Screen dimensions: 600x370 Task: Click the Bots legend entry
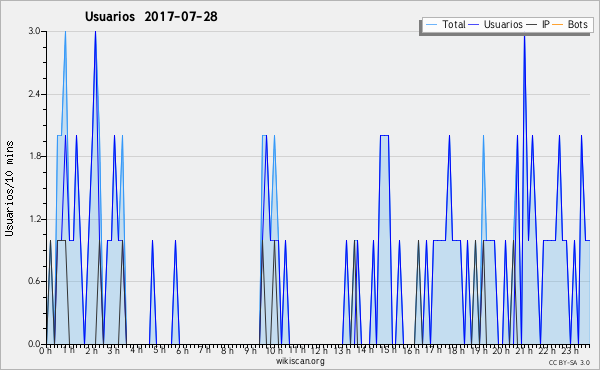pos(577,24)
